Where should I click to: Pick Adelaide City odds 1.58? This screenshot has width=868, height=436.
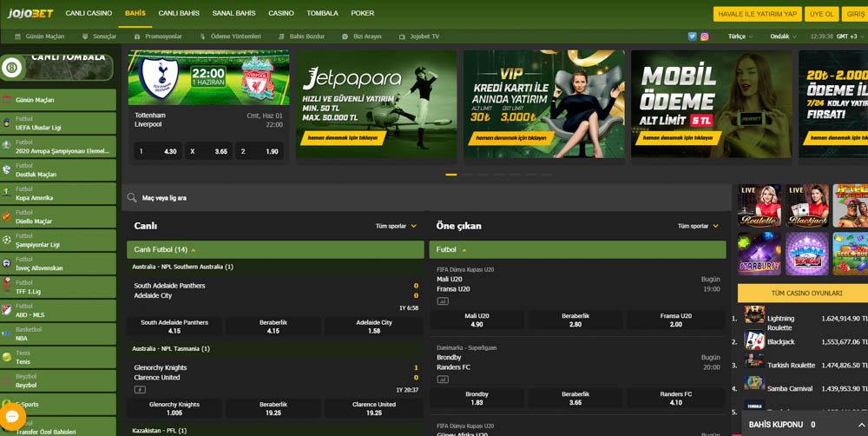pos(373,327)
